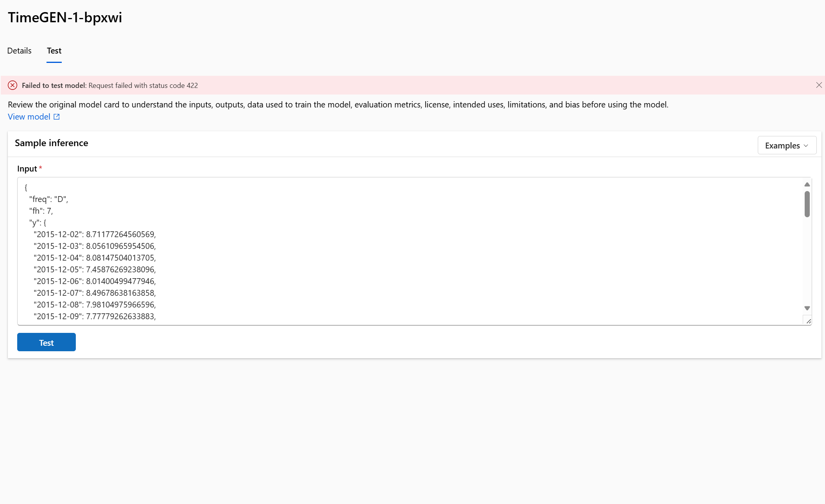The image size is (825, 504).
Task: Click the textarea resize handle corner
Action: (809, 321)
